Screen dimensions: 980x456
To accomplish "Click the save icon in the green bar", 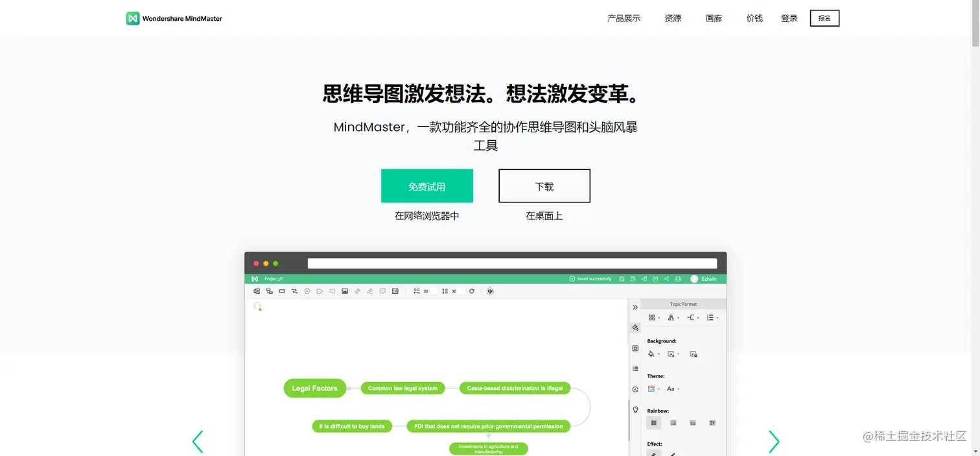I will pos(622,279).
